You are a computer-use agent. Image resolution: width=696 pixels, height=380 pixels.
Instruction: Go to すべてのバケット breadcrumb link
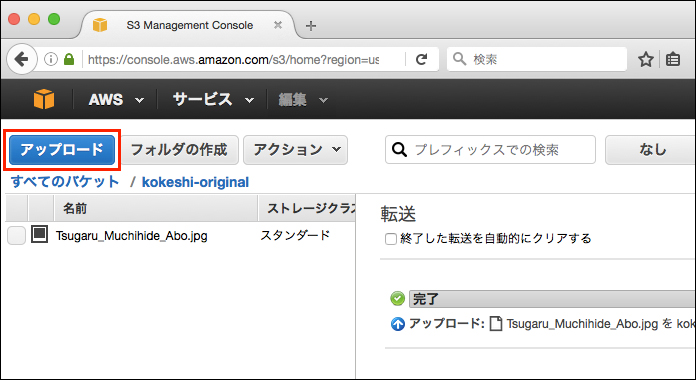(x=65, y=182)
